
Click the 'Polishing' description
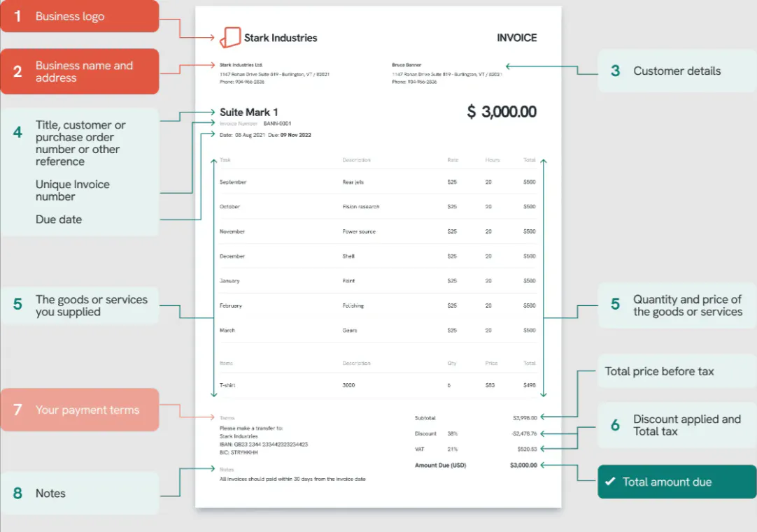[x=353, y=305]
